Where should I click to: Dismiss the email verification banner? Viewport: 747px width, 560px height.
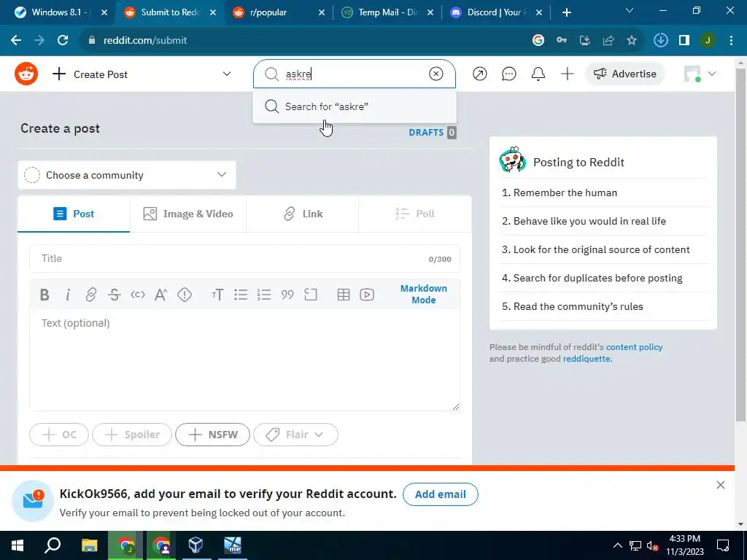pos(720,485)
